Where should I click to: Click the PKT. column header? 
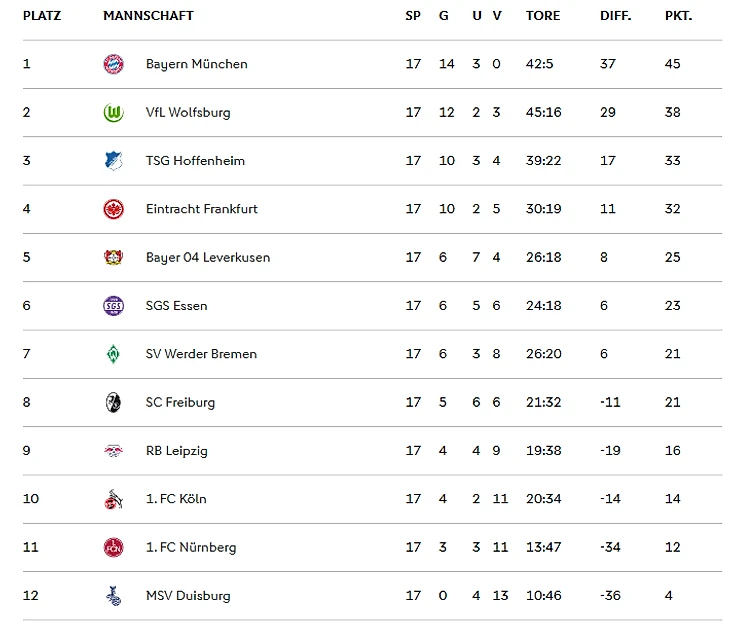coord(678,16)
